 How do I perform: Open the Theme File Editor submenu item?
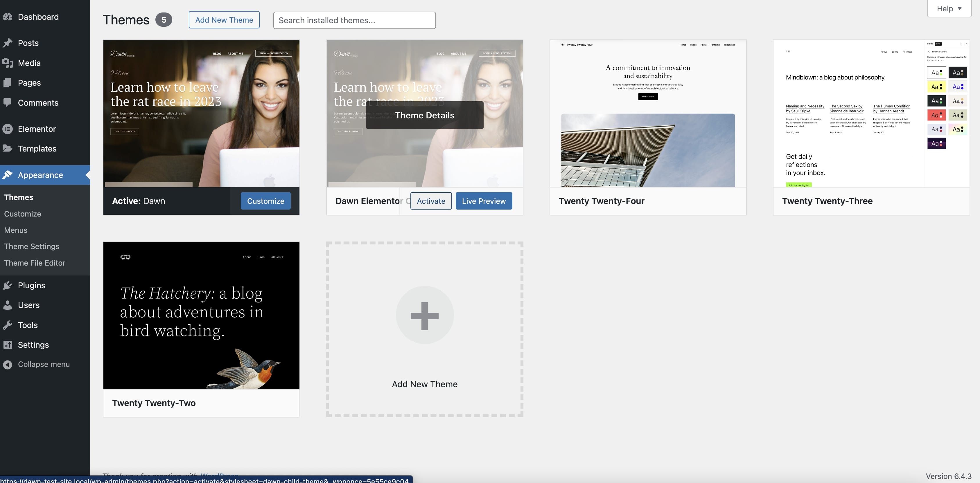pos(35,263)
